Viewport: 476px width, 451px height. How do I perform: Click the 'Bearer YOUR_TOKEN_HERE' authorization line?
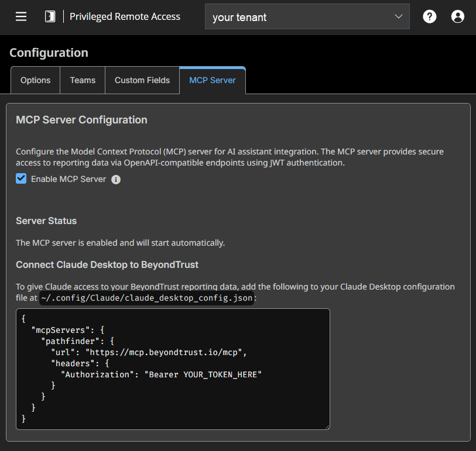click(161, 374)
